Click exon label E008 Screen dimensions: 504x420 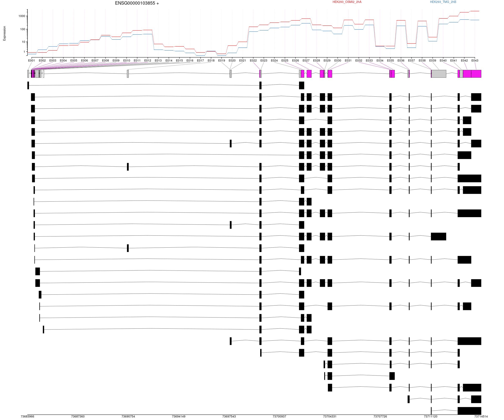tap(105, 61)
